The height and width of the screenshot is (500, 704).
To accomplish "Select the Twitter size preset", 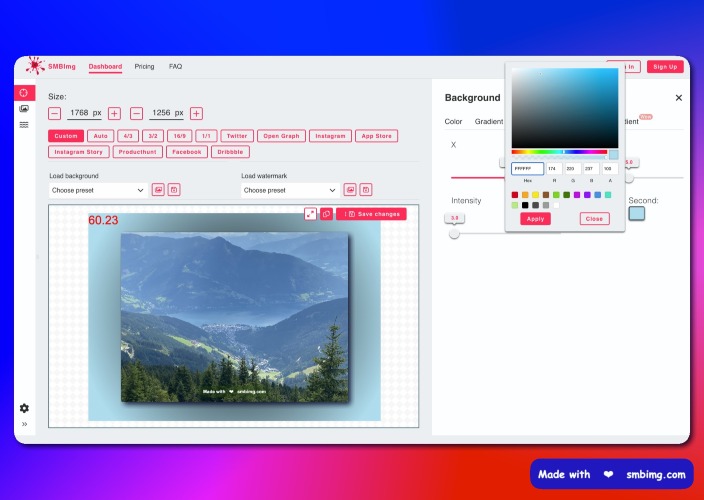I will 237,136.
